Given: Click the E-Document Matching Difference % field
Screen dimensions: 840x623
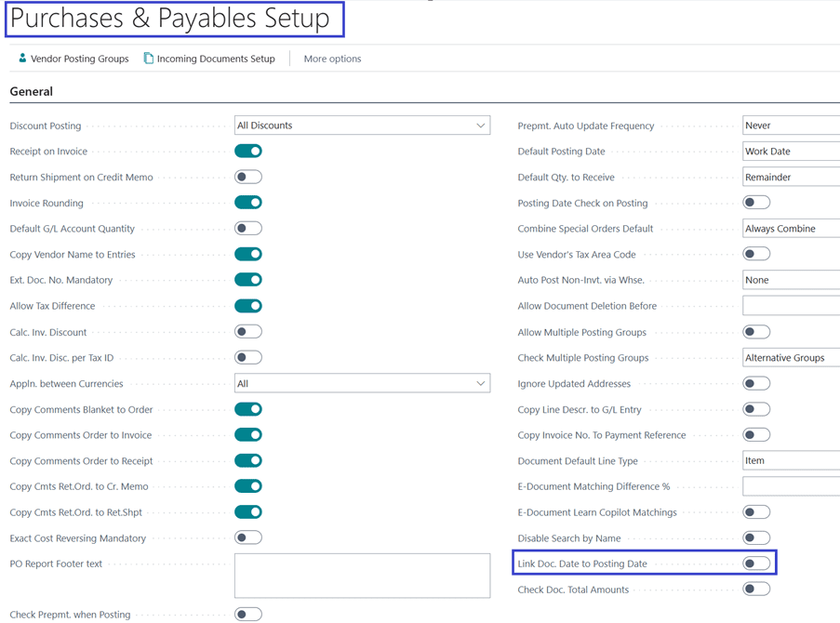Looking at the screenshot, I should pos(791,486).
